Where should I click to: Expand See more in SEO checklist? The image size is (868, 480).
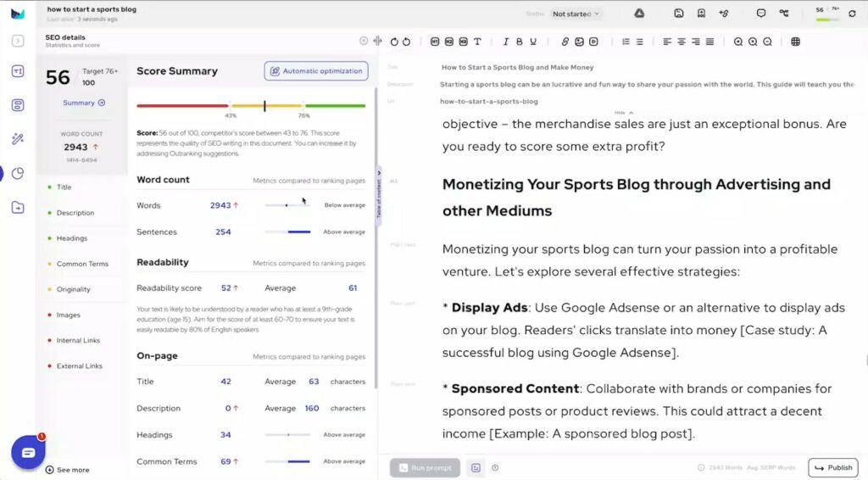[67, 470]
